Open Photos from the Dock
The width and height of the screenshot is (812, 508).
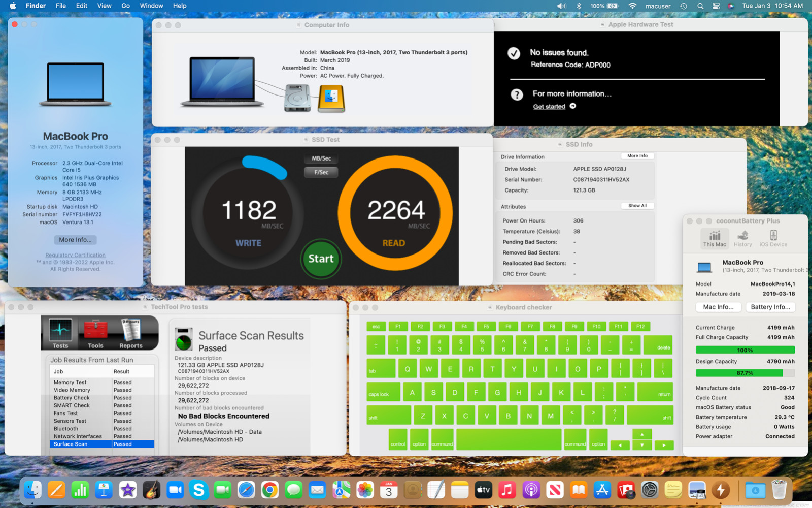click(x=365, y=490)
